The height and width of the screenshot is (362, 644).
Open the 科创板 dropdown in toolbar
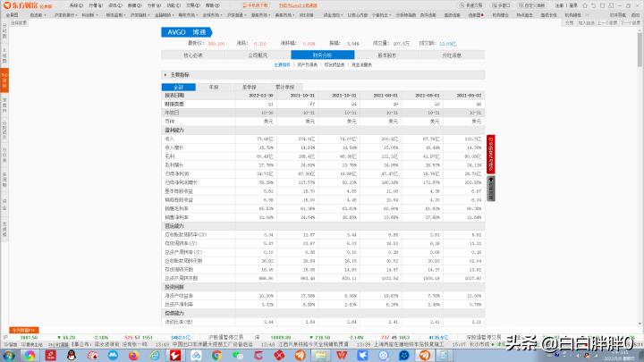(x=89, y=15)
